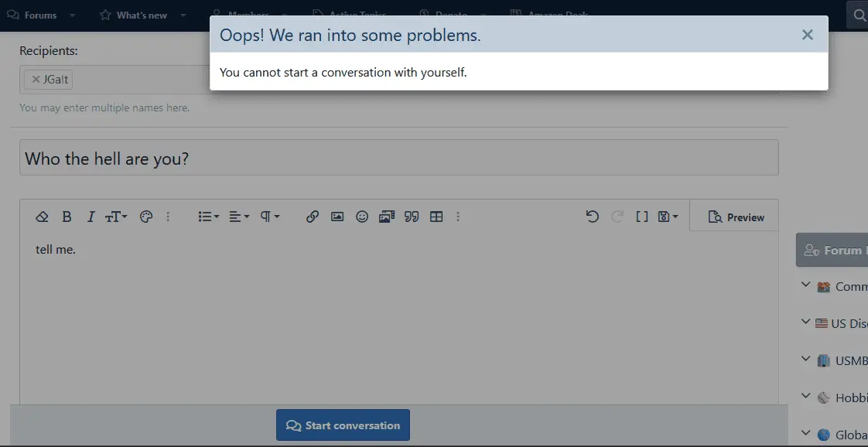
Task: Click the insert image icon
Action: (337, 217)
